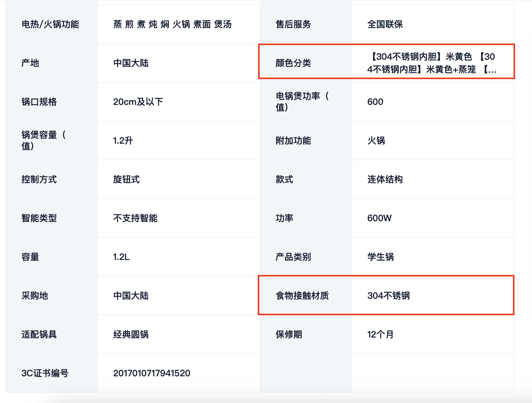Click the truncated 【304不锈钢内胆】米黄色 value
This screenshot has width=532, height=403.
tap(432, 63)
